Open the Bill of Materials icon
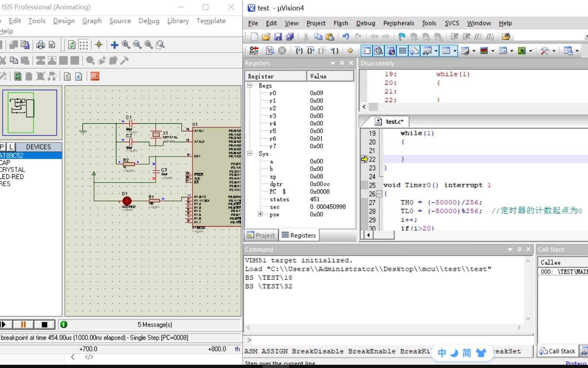This screenshot has height=368, width=588. pyautogui.click(x=67, y=76)
